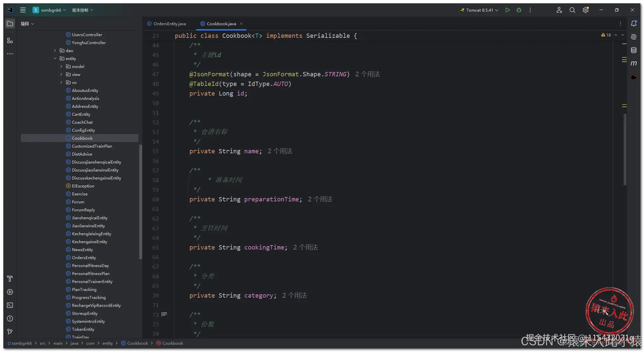Select NewsEntity class
644x352 pixels.
point(82,249)
